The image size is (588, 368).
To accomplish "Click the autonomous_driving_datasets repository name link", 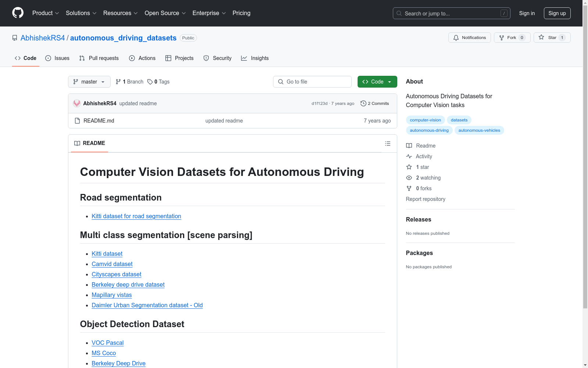I will [123, 38].
